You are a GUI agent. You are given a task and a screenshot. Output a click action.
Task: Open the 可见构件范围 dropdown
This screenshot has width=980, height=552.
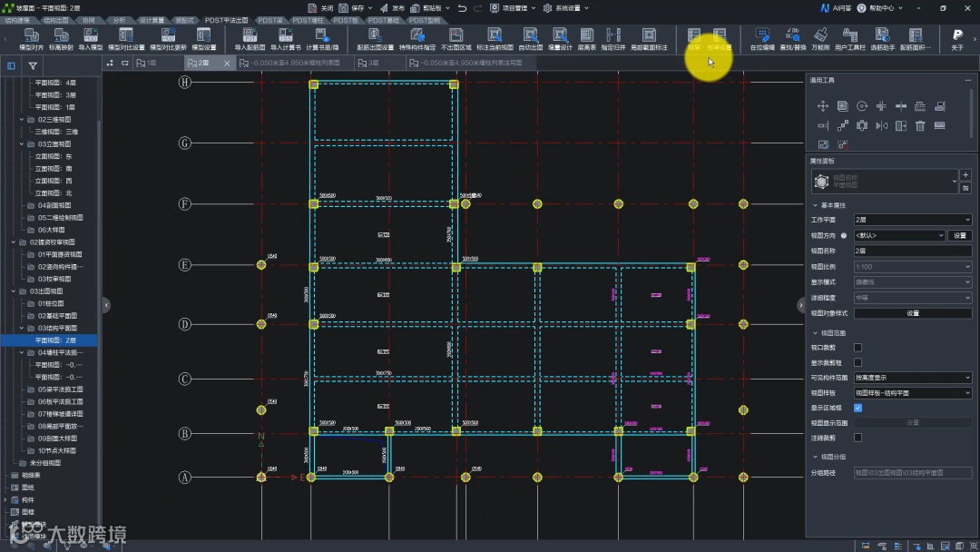point(912,378)
